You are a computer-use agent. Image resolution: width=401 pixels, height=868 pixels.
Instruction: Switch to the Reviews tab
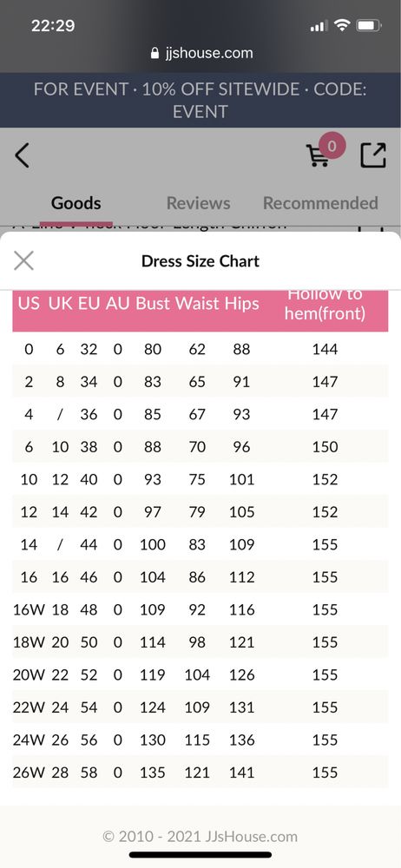pyautogui.click(x=198, y=203)
